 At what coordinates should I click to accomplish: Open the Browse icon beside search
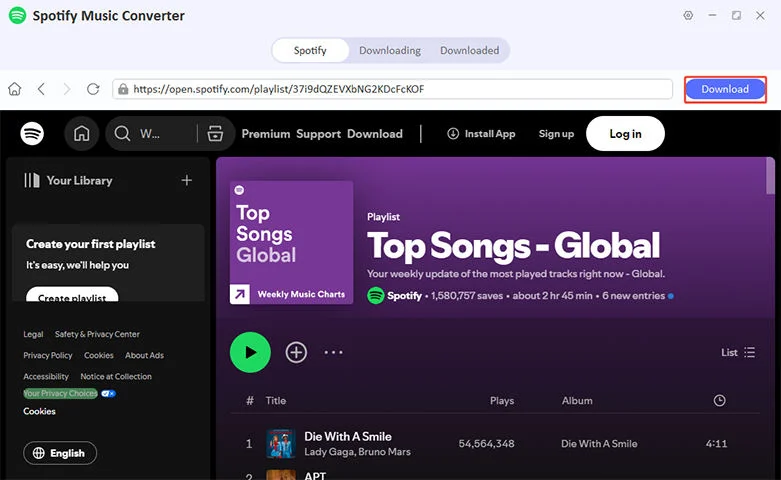(215, 133)
